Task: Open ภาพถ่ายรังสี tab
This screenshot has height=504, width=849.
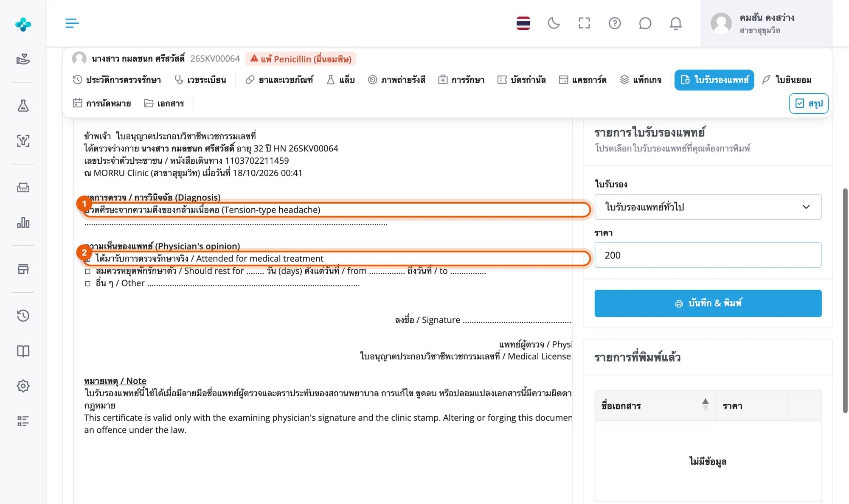Action: pyautogui.click(x=396, y=80)
